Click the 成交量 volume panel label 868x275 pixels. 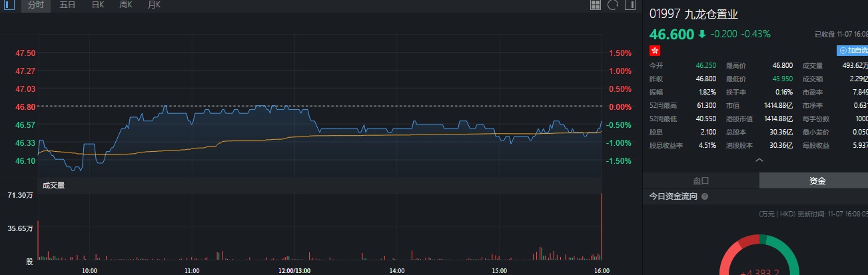click(53, 186)
